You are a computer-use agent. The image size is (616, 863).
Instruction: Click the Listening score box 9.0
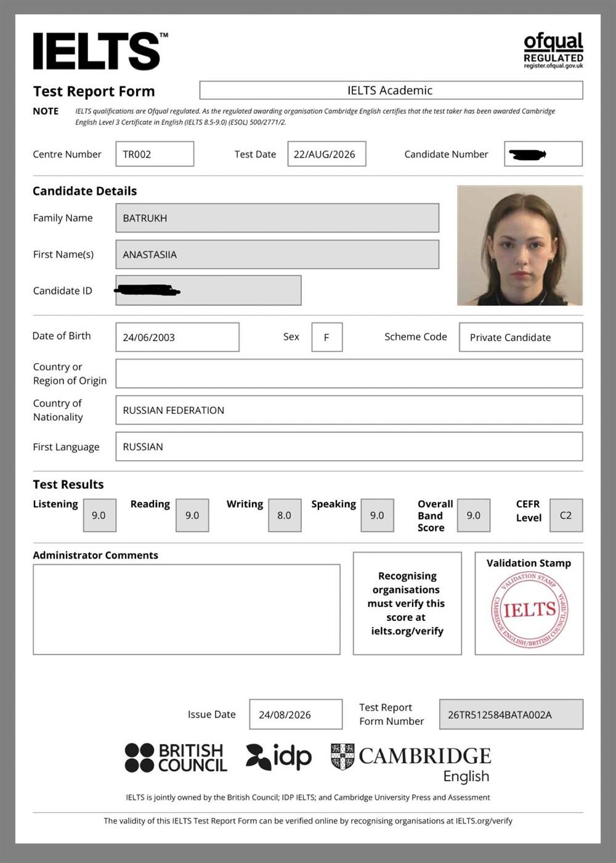click(x=99, y=515)
